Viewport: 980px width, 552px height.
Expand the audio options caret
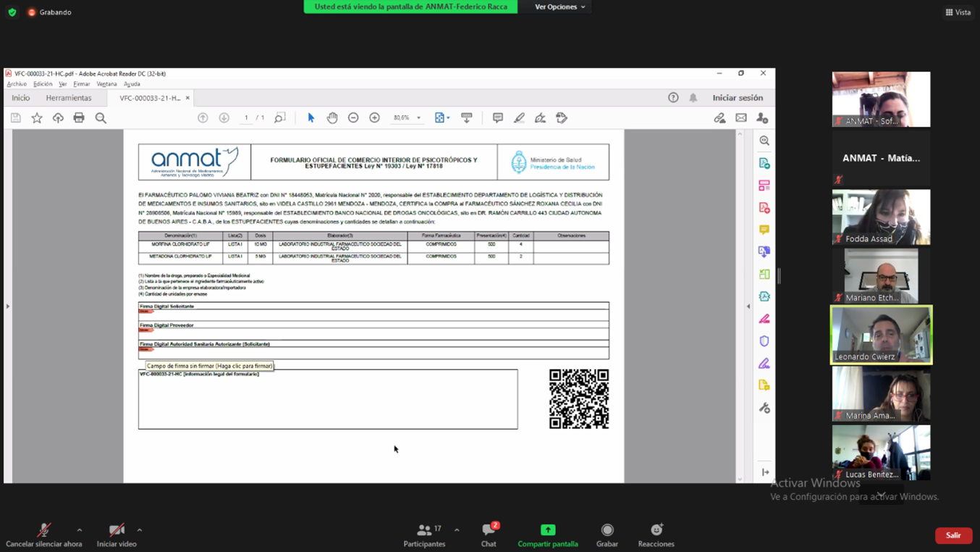point(80,530)
